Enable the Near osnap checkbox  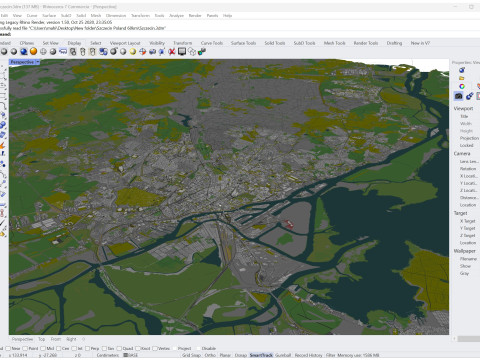[8, 348]
